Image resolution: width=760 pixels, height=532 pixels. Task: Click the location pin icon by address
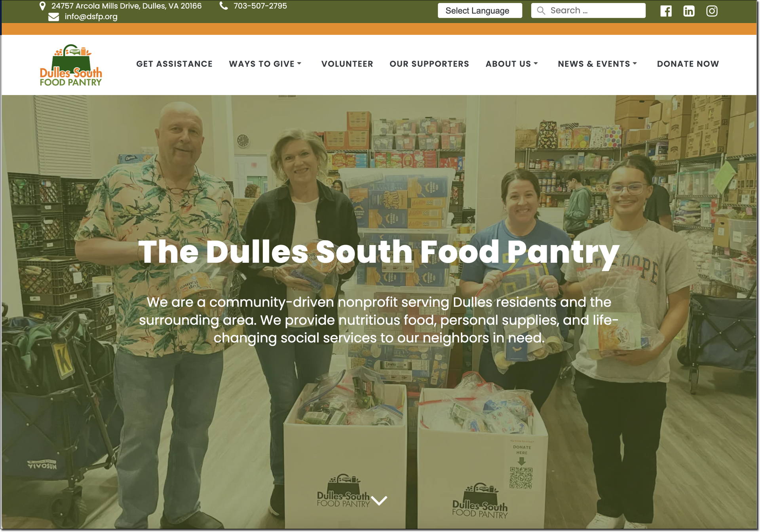tap(42, 6)
